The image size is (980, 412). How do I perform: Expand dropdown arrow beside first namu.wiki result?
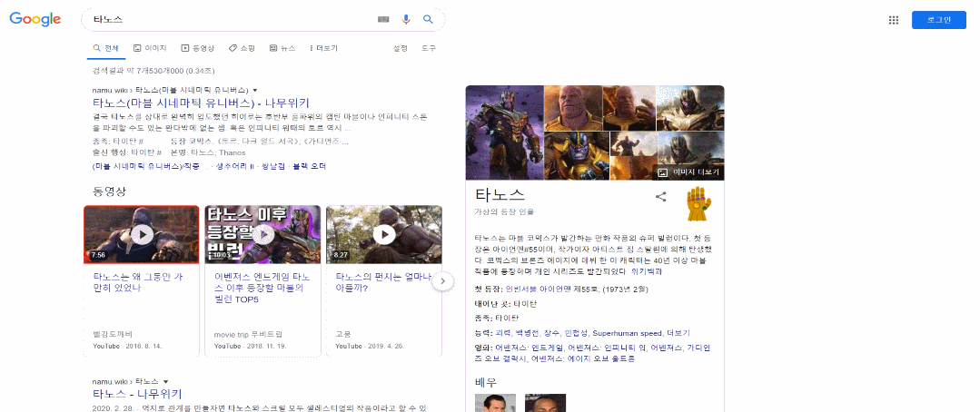[x=255, y=90]
